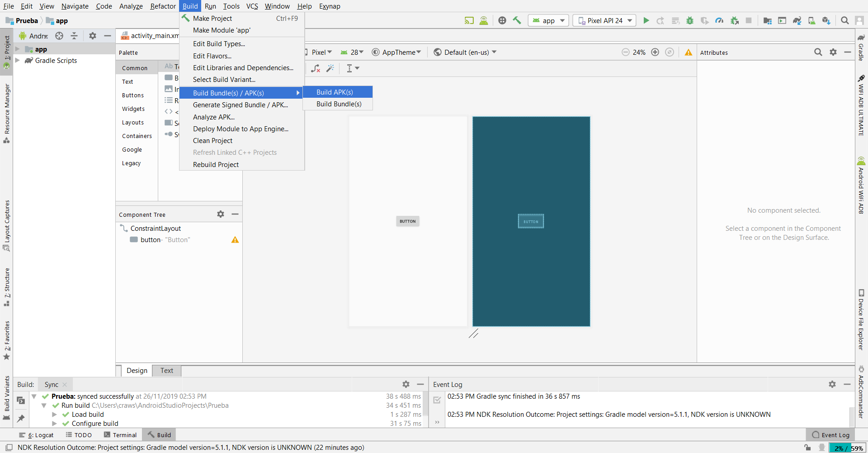Open Project panel gear options
Screen dimensions: 868x453
[x=93, y=36]
